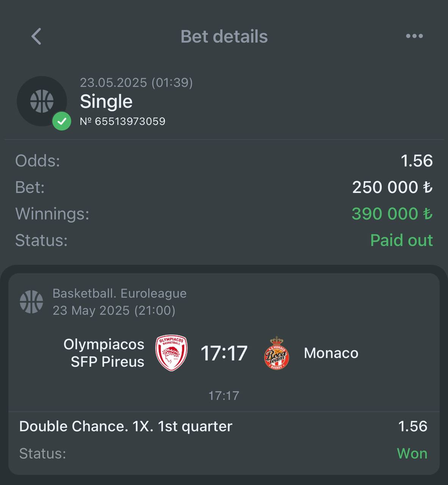Viewport: 448px width, 485px height.
Task: Tap the large basketball icon beside Single
Action: (42, 101)
